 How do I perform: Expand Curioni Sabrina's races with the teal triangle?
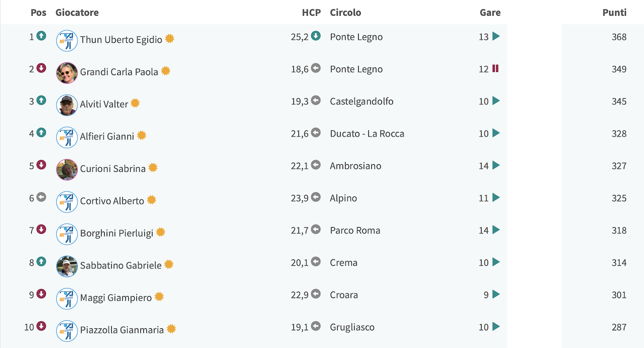click(496, 165)
